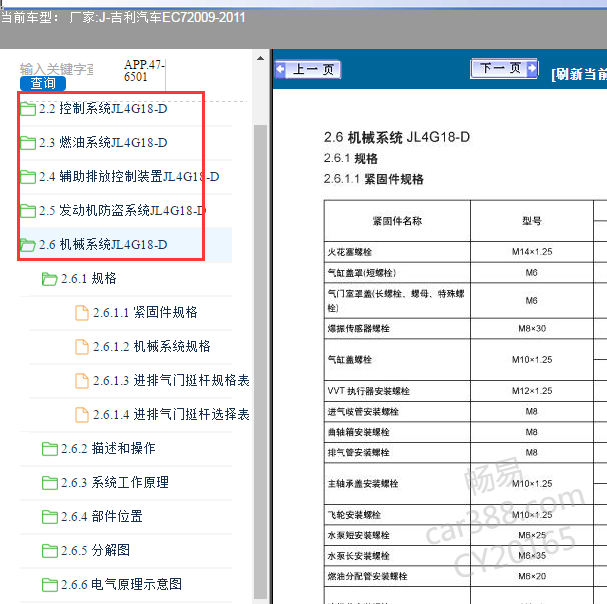
Task: Go to previous page with 上一页
Action: pyautogui.click(x=308, y=70)
